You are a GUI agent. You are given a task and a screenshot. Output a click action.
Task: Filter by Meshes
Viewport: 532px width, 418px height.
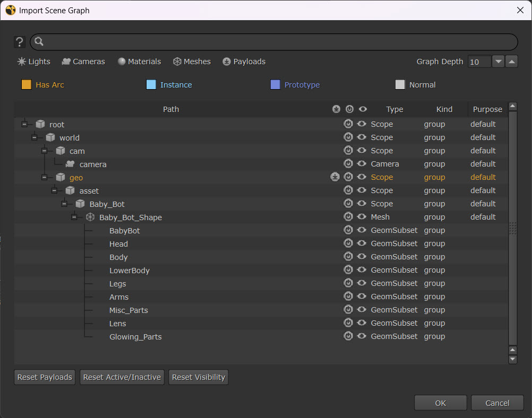192,62
